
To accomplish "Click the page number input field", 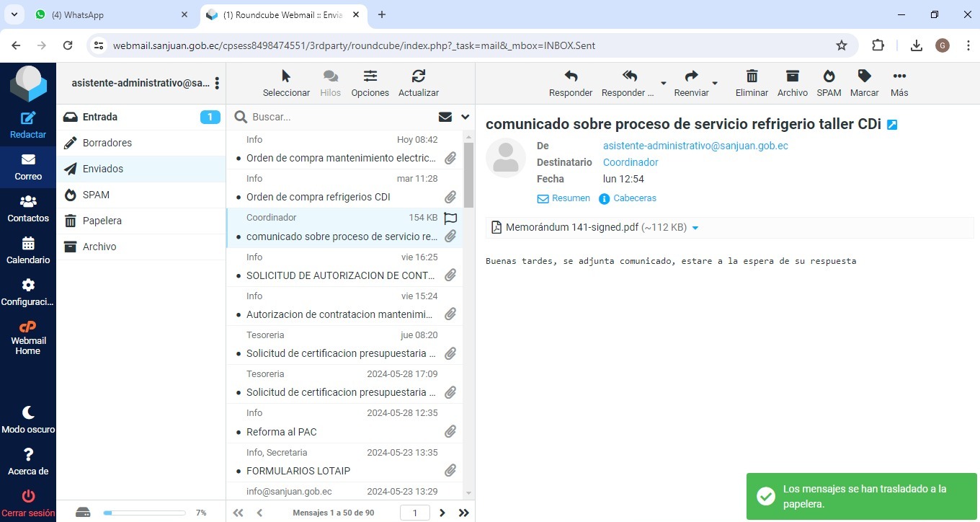I will 416,513.
